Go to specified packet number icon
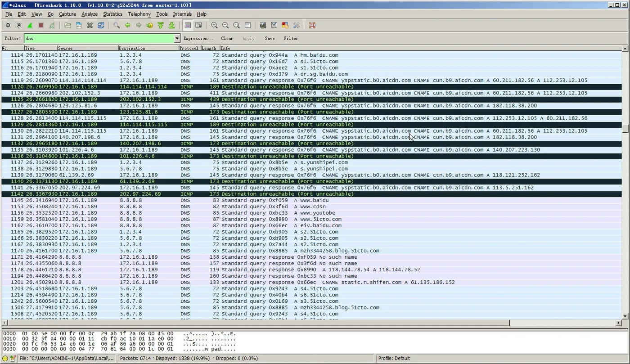630x364 pixels. [x=149, y=25]
